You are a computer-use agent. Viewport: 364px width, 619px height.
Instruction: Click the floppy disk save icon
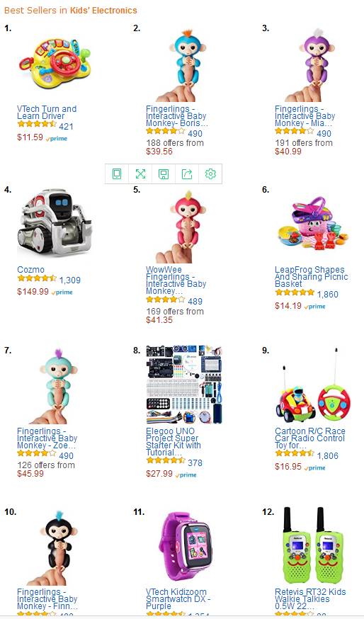point(164,174)
